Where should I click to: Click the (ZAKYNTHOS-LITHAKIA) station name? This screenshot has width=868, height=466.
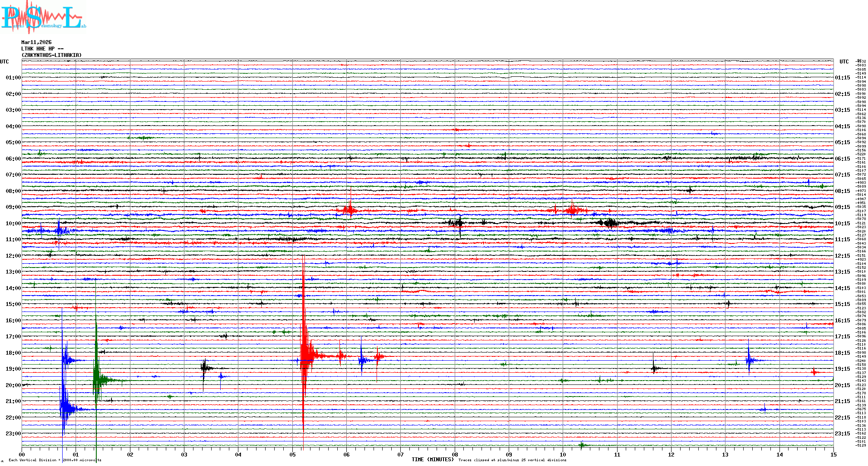point(51,55)
